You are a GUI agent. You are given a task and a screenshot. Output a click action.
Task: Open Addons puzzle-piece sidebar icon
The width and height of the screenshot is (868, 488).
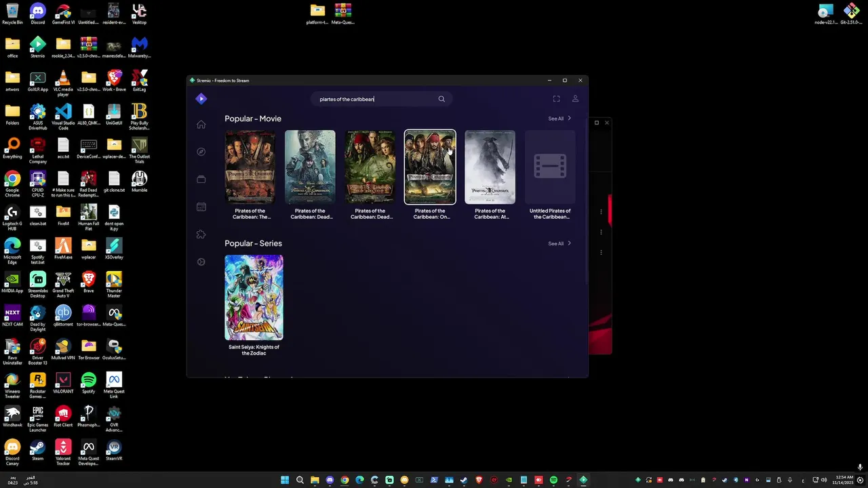[201, 235]
